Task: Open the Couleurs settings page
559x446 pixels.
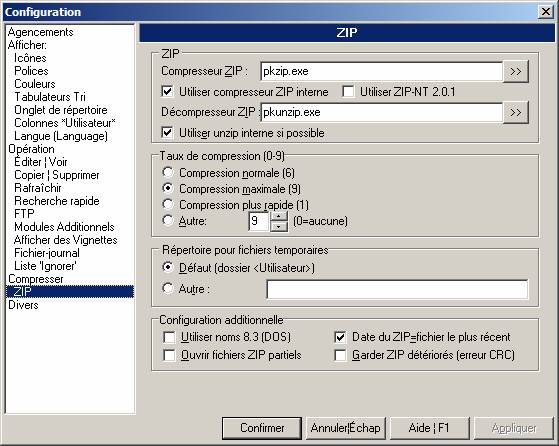Action: 35,84
